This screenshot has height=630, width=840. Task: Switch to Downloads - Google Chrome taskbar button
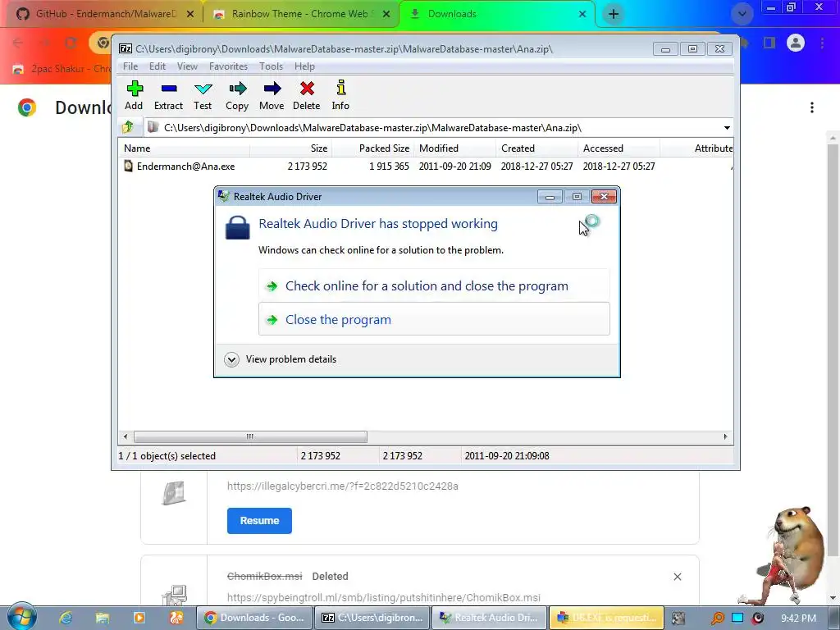(254, 618)
